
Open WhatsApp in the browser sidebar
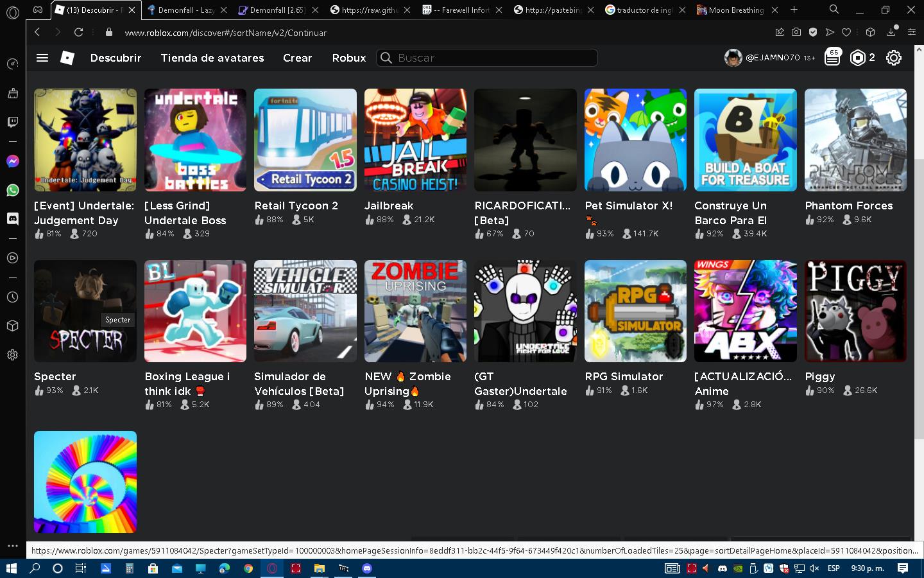click(12, 190)
